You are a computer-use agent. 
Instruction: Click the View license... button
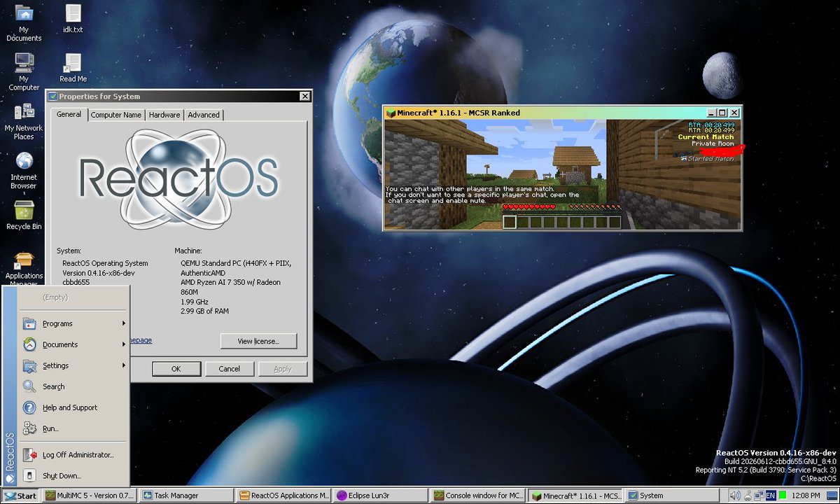pyautogui.click(x=258, y=341)
